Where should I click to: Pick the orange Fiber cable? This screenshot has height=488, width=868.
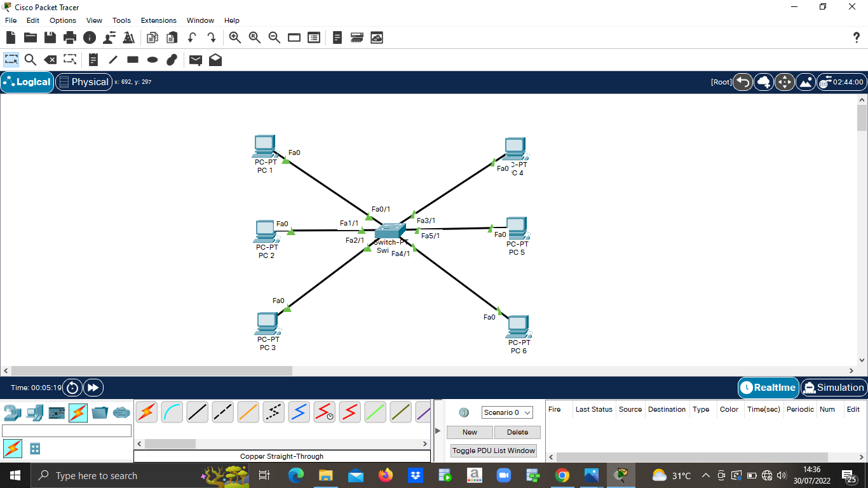coord(248,412)
